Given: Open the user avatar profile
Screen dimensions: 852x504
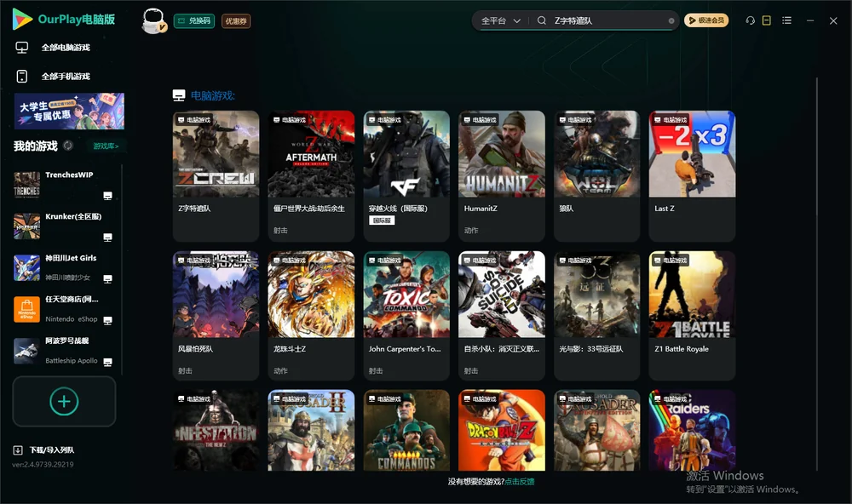Looking at the screenshot, I should 153,21.
